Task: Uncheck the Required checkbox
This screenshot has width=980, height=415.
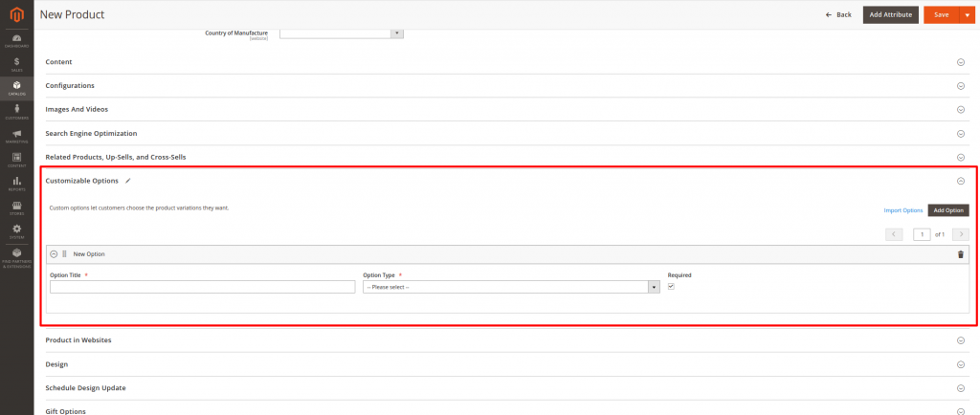Action: [x=672, y=286]
